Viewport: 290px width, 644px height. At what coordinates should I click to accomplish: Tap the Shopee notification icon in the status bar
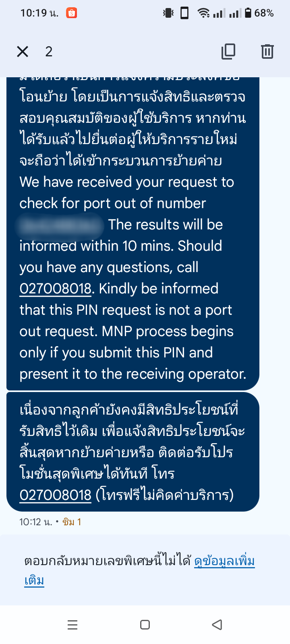pyautogui.click(x=72, y=13)
